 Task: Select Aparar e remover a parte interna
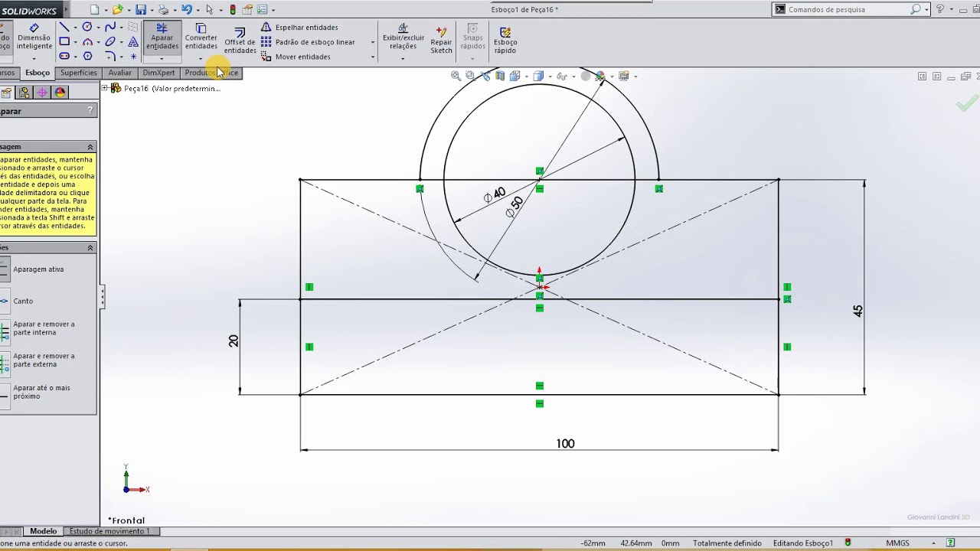tap(44, 328)
